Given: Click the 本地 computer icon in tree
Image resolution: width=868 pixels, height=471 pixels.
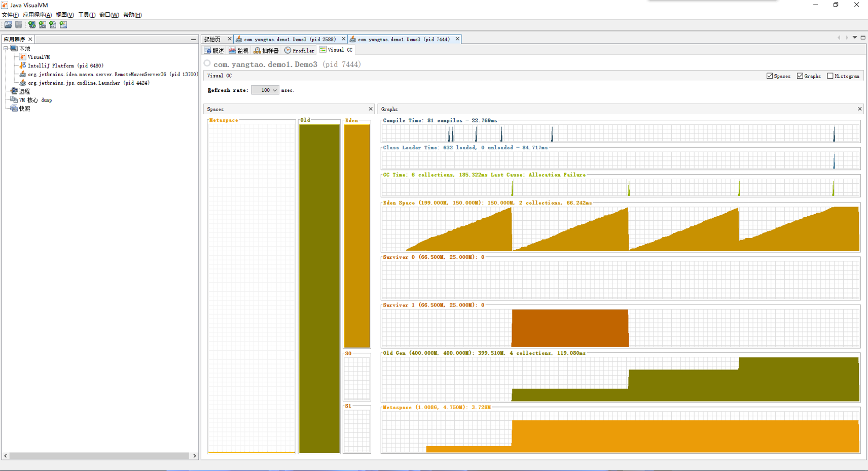Looking at the screenshot, I should [x=14, y=48].
